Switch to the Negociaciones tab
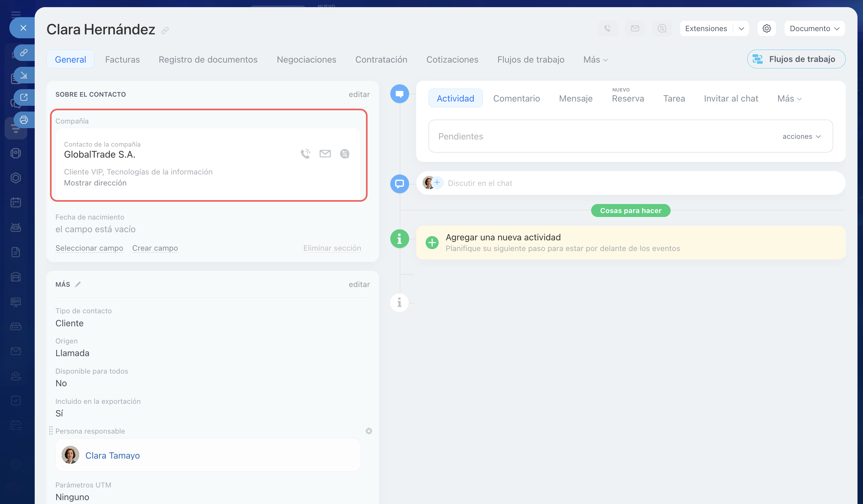863x504 pixels. click(x=306, y=60)
